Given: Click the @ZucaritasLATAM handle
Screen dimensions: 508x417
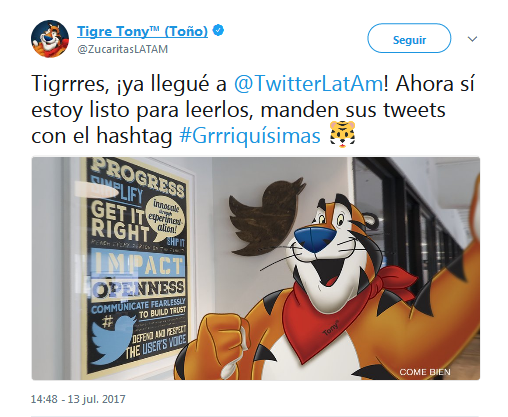Looking at the screenshot, I should click(x=122, y=49).
